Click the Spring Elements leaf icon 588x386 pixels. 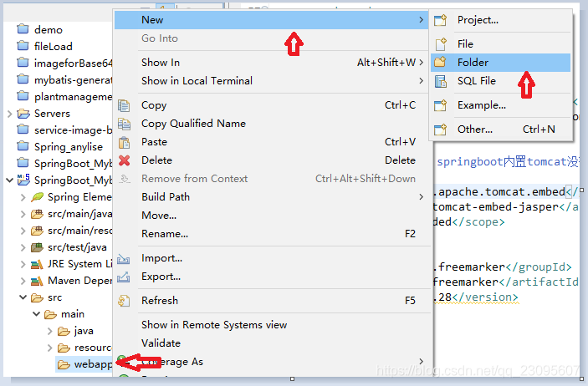[x=37, y=196]
